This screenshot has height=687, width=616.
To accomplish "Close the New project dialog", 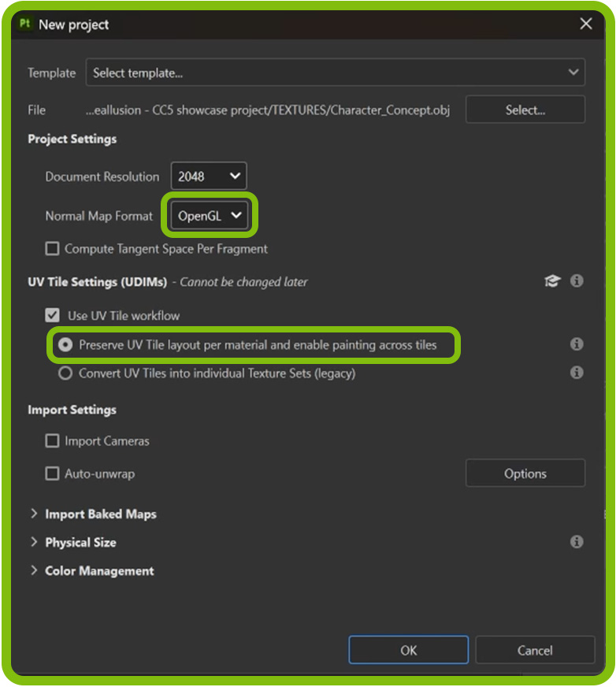I will tap(586, 24).
